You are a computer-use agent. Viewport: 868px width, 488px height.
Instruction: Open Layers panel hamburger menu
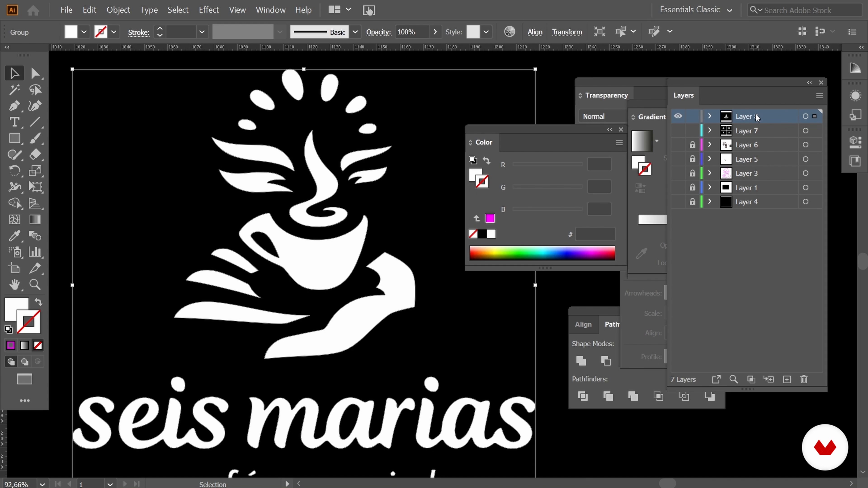(x=819, y=96)
